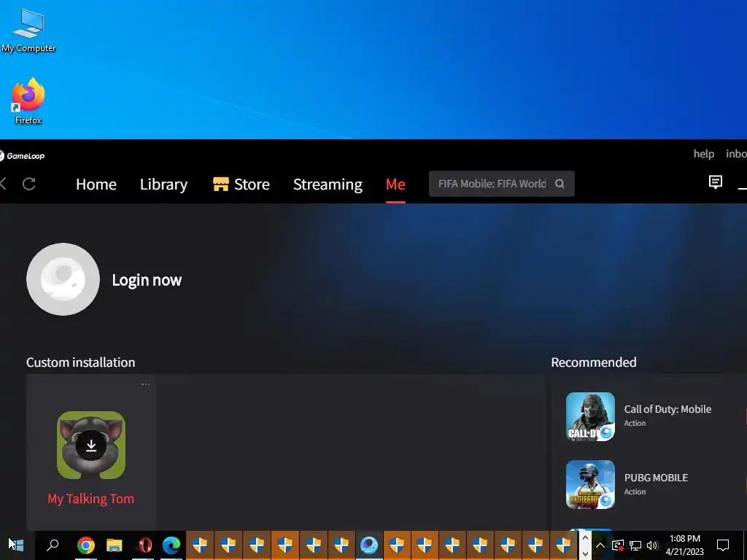Open the messages icon in GameLoop toolbar
Viewport: 747px width, 560px height.
715,182
